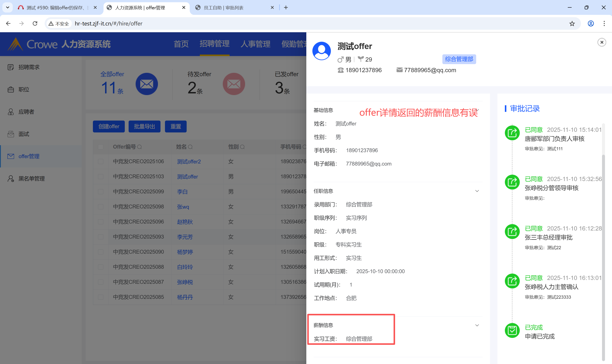Click the blue envelope icon for 全部offer
Image resolution: width=612 pixels, height=364 pixels.
(147, 84)
